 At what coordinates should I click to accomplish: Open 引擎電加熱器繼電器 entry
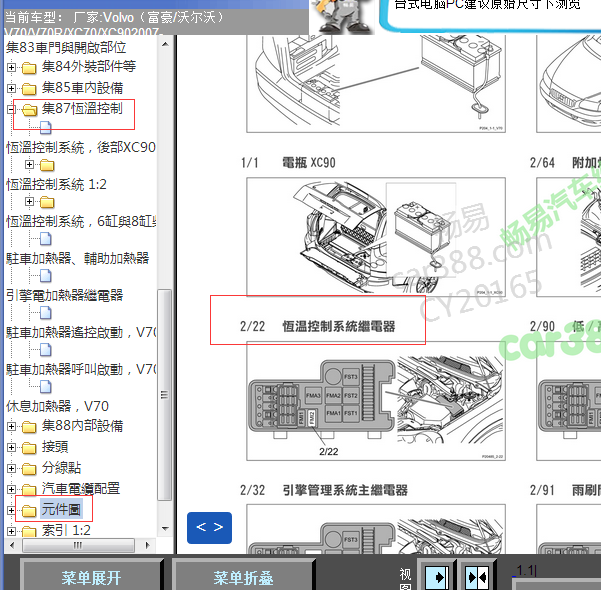coord(64,295)
